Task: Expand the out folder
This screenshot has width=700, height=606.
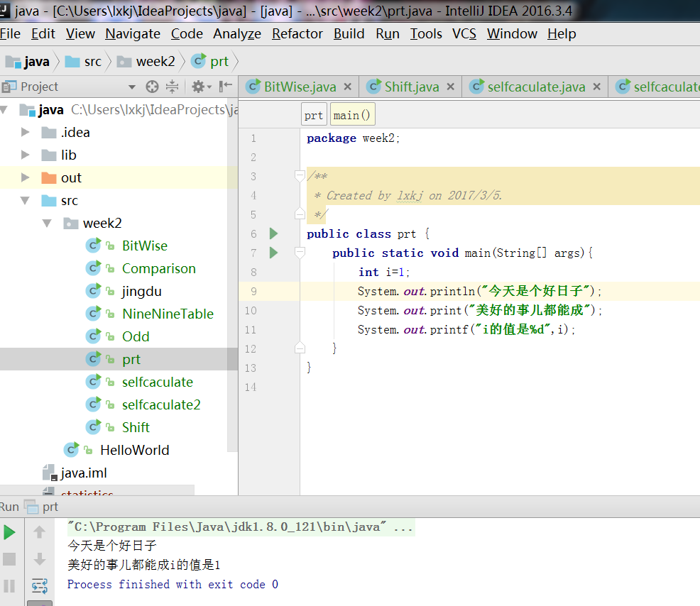Action: pos(25,177)
